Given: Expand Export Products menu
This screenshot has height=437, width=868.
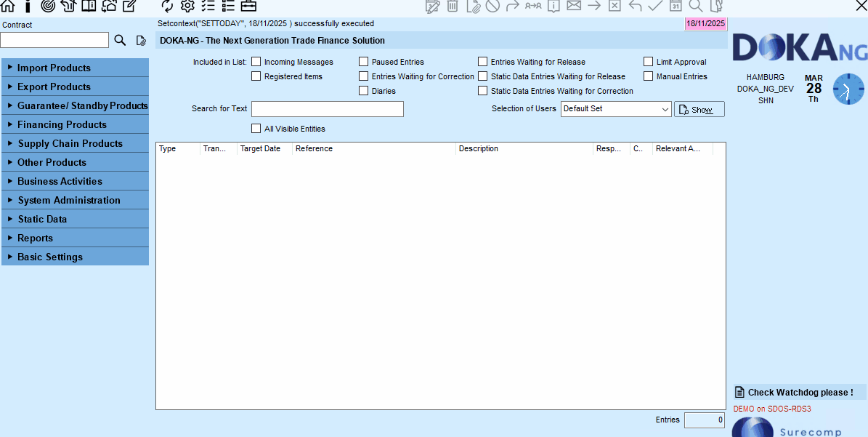Looking at the screenshot, I should pyautogui.click(x=75, y=87).
